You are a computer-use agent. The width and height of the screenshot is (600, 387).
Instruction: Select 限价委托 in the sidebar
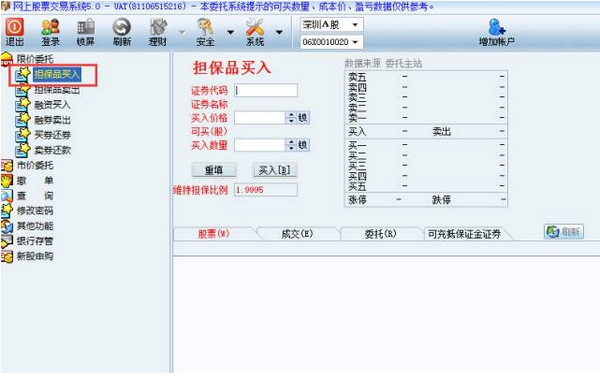point(34,59)
